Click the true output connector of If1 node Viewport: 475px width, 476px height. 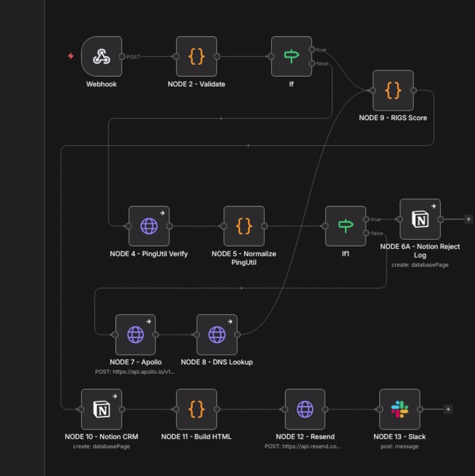point(366,219)
